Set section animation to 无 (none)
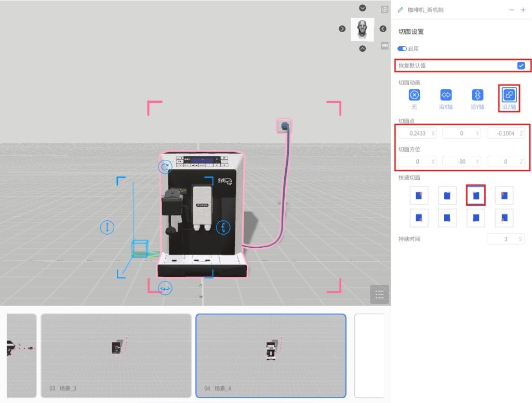 tap(414, 95)
